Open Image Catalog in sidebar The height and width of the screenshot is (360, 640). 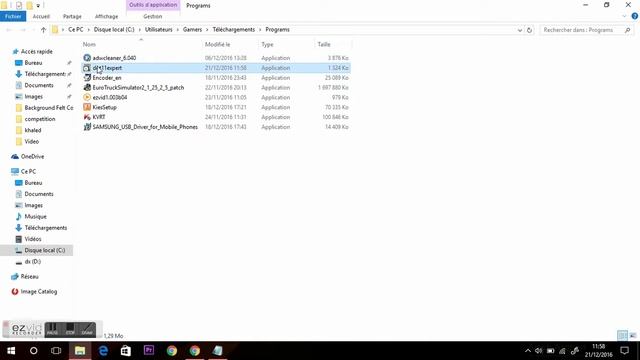(x=39, y=291)
